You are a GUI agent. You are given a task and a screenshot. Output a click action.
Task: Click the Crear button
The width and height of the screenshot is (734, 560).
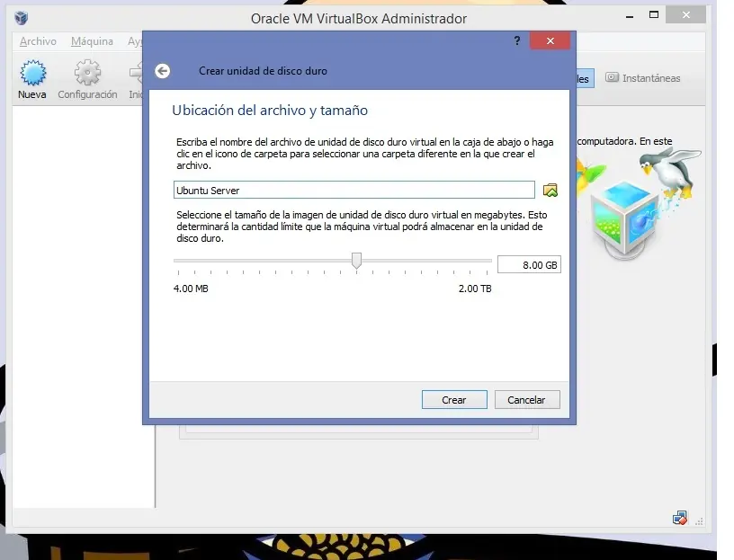point(454,399)
